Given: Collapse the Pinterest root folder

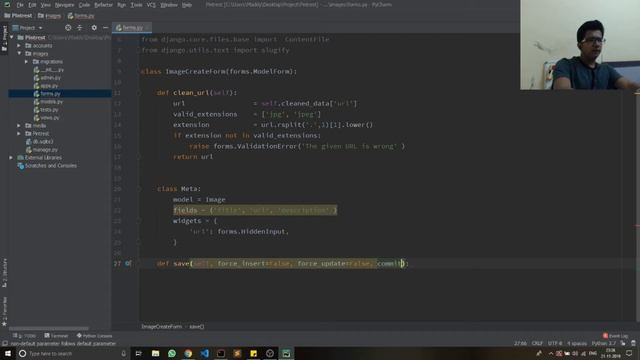Looking at the screenshot, I should coord(12,38).
